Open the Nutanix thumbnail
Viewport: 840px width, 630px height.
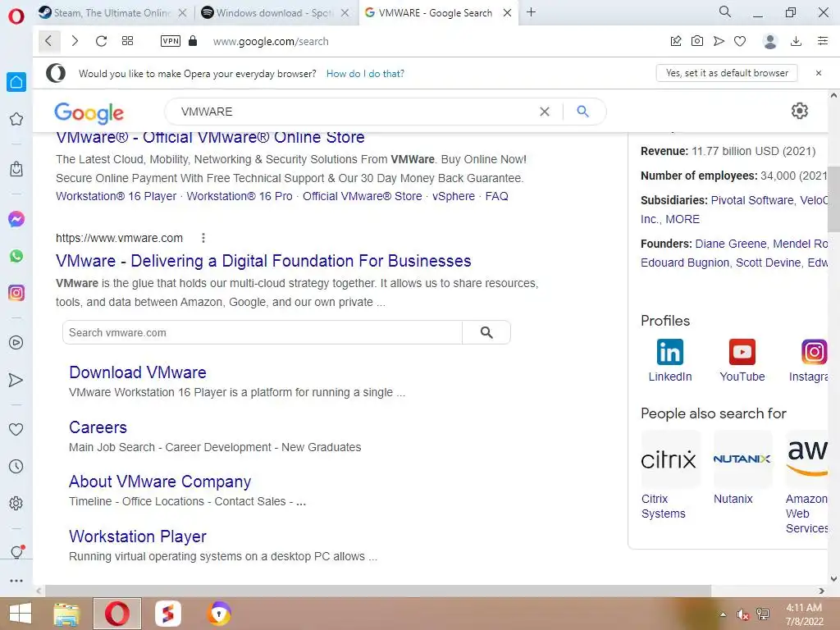742,459
